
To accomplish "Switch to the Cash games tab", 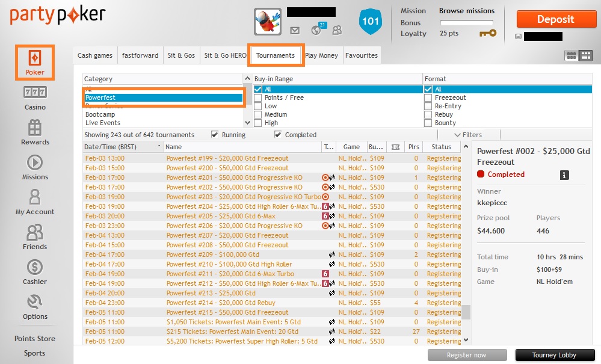I will point(95,55).
